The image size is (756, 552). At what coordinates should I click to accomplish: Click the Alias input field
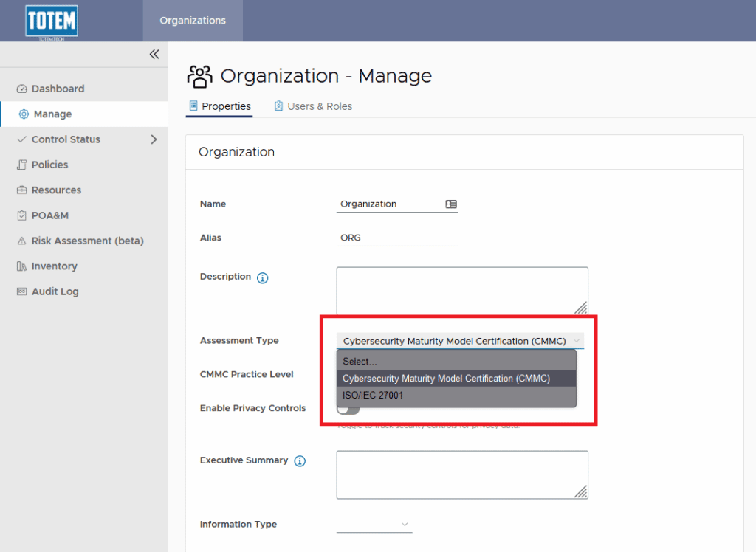click(397, 238)
